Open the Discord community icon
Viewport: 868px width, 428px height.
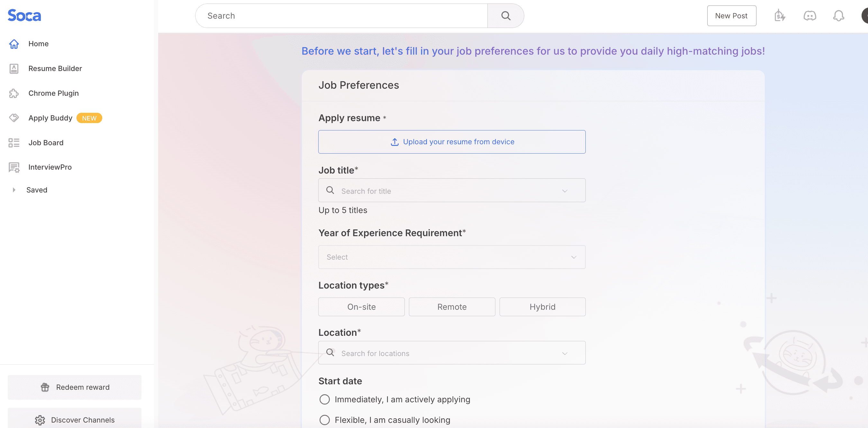click(x=810, y=16)
